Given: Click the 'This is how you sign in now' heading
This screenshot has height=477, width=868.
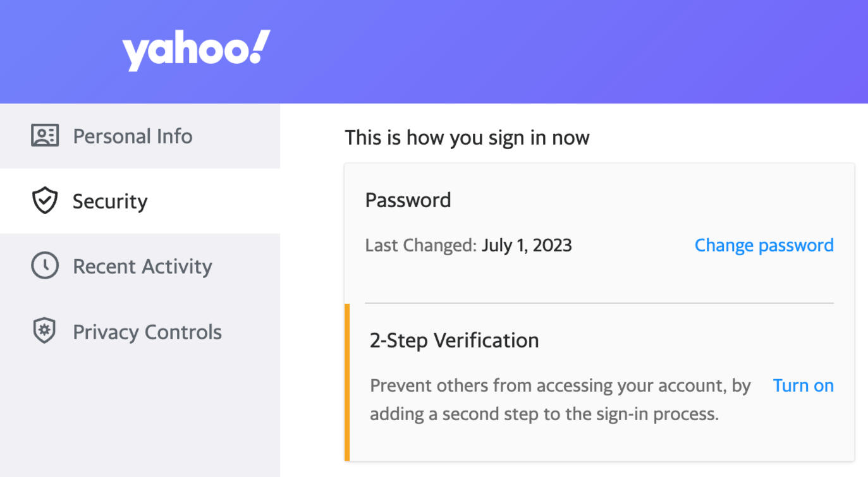Looking at the screenshot, I should (467, 138).
